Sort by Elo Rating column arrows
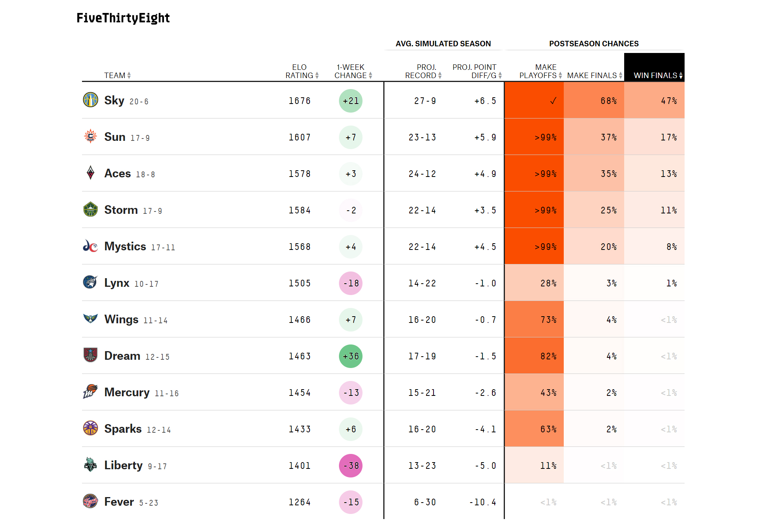The width and height of the screenshot is (776, 532). pyautogui.click(x=317, y=75)
